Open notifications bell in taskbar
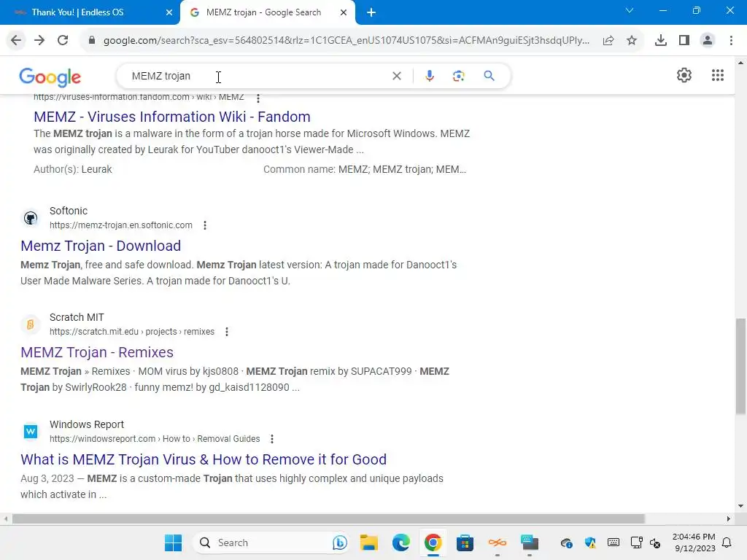This screenshot has height=560, width=747. pos(727,542)
